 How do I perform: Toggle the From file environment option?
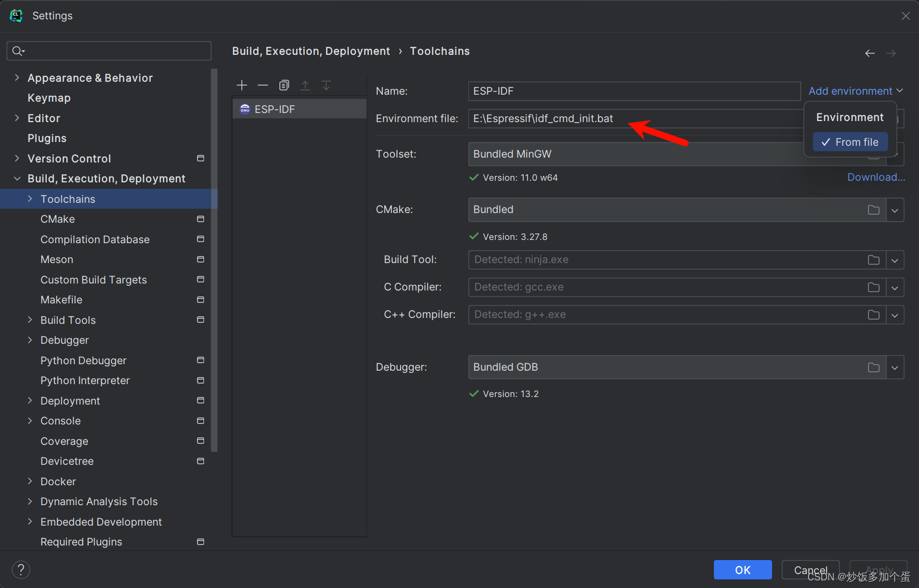[850, 142]
